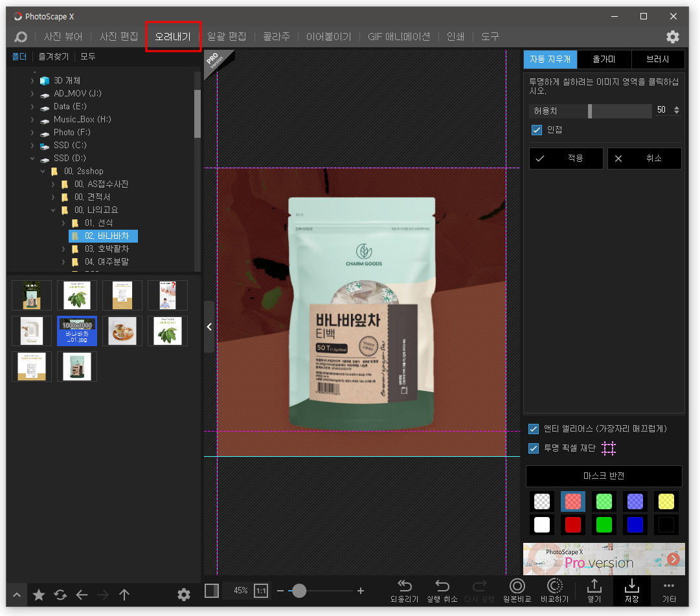Click the compare original (원본비교) icon
The height and width of the screenshot is (616, 700).
click(517, 586)
